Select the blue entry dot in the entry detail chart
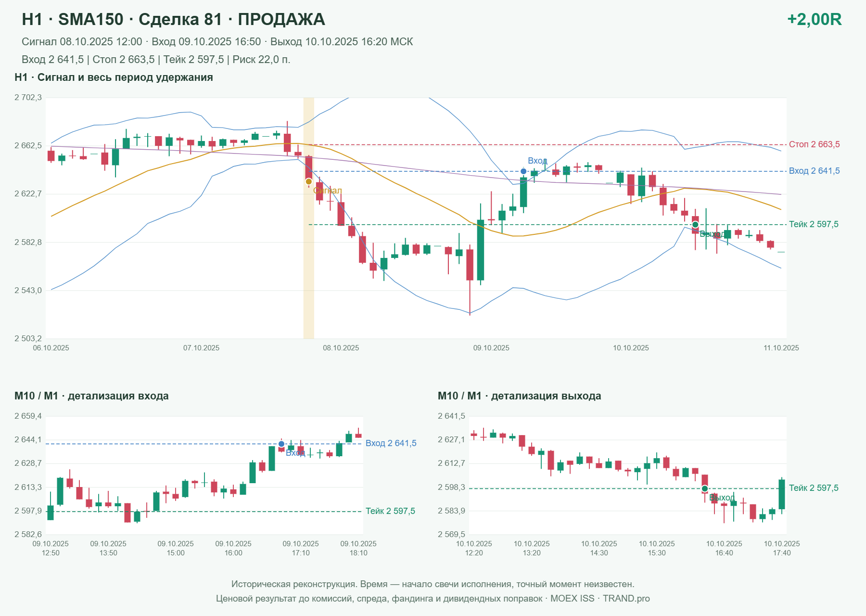This screenshot has width=866, height=616. click(x=281, y=444)
